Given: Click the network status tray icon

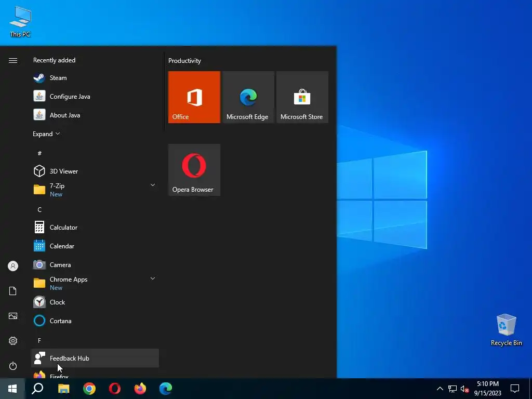Looking at the screenshot, I should [x=453, y=389].
